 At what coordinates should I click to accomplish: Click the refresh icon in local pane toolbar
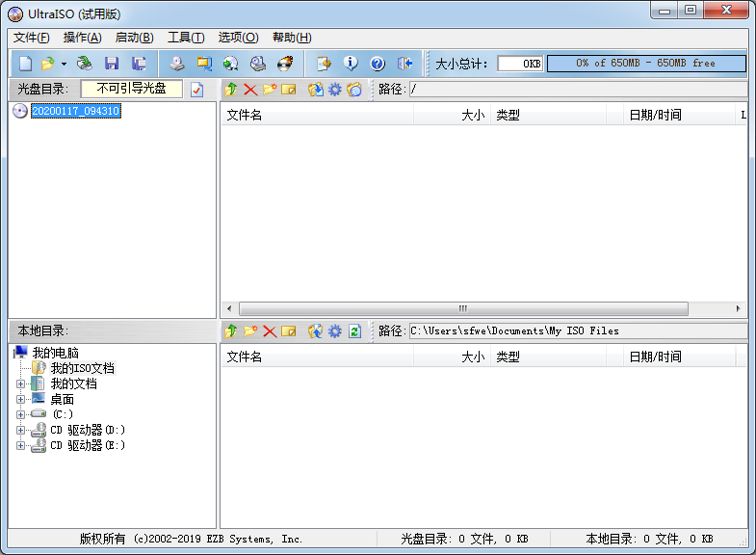[x=354, y=331]
